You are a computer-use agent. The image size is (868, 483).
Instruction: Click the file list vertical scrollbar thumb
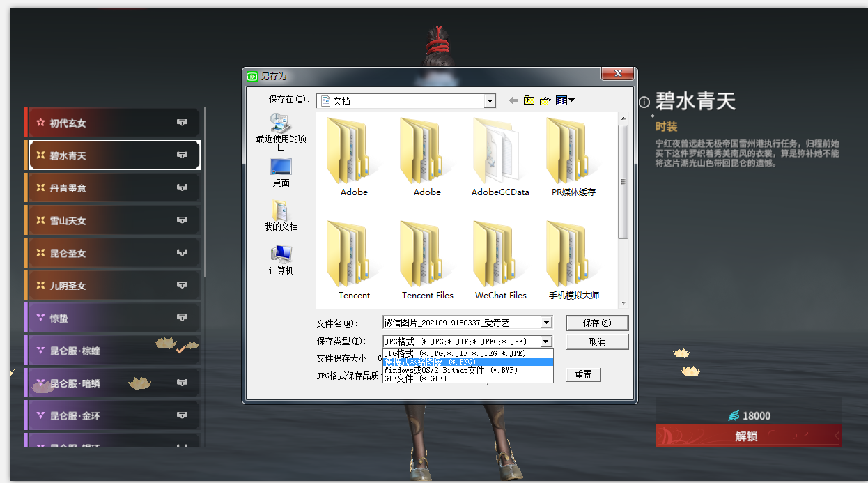click(623, 182)
